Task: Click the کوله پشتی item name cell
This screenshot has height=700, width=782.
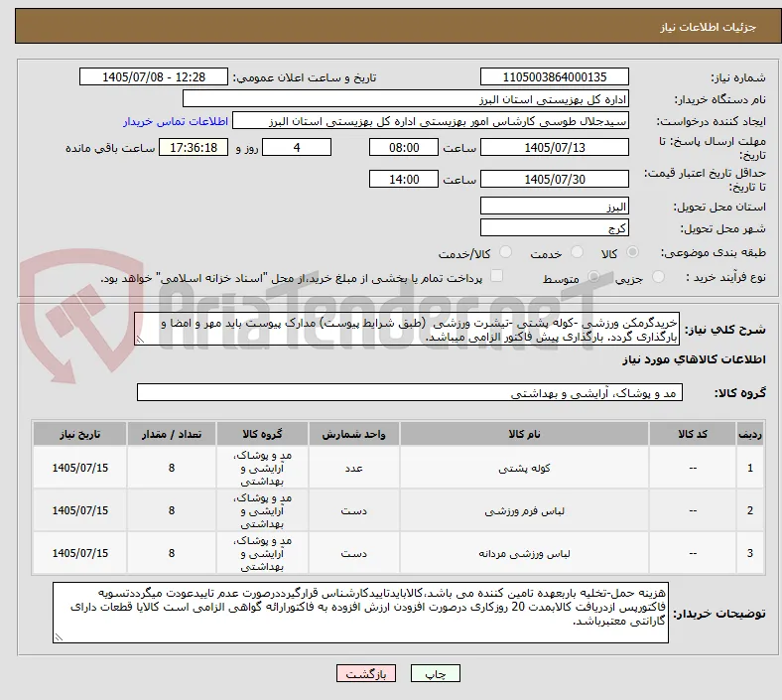Action: coord(524,468)
